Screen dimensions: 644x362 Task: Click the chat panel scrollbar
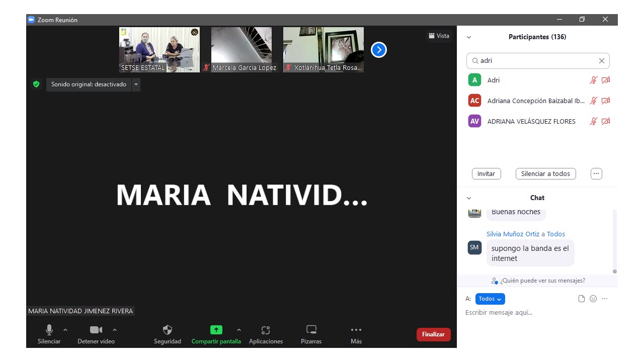click(x=614, y=241)
